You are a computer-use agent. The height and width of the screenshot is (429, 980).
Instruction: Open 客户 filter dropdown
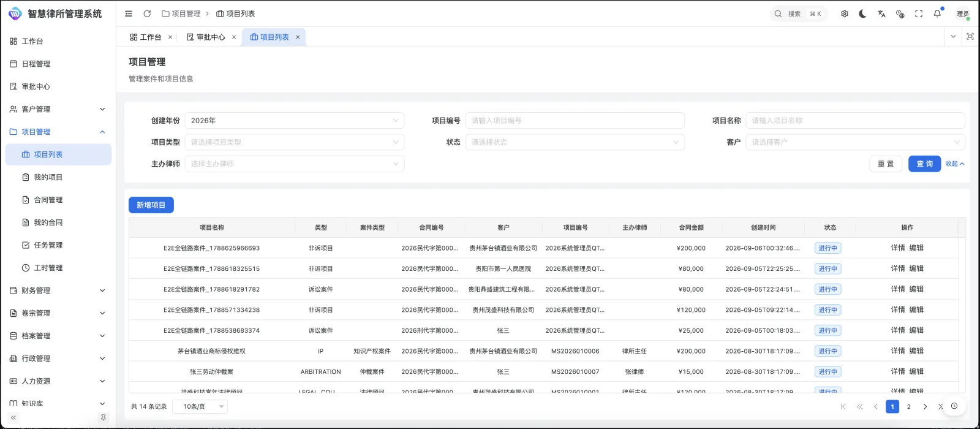(856, 142)
